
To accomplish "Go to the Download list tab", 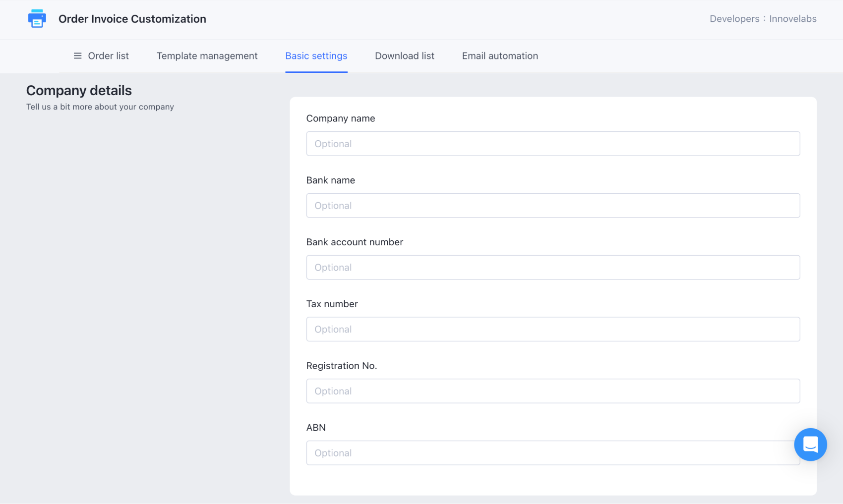I will [x=404, y=56].
